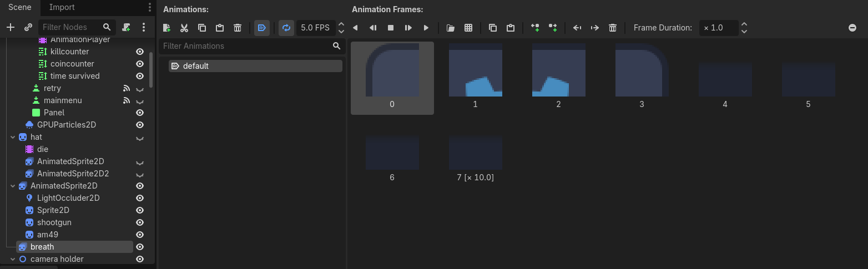Screen dimensions: 868x269
Task: Hide the killcounter node visibility
Action: pos(140,52)
